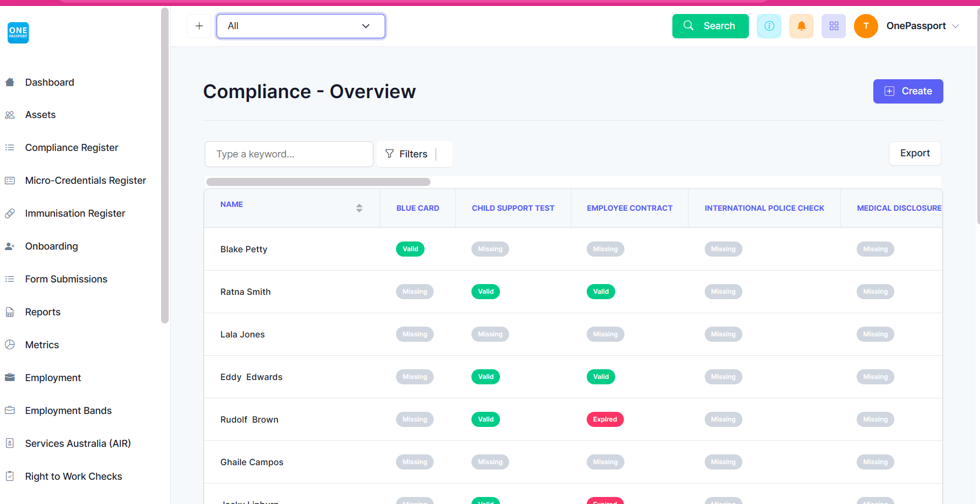Click the Compliance Register list icon
Viewport: 980px width, 504px height.
point(10,148)
